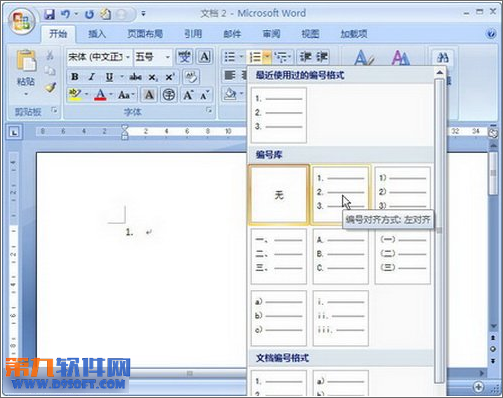
Task: Shrink font size button
Action: (x=205, y=95)
